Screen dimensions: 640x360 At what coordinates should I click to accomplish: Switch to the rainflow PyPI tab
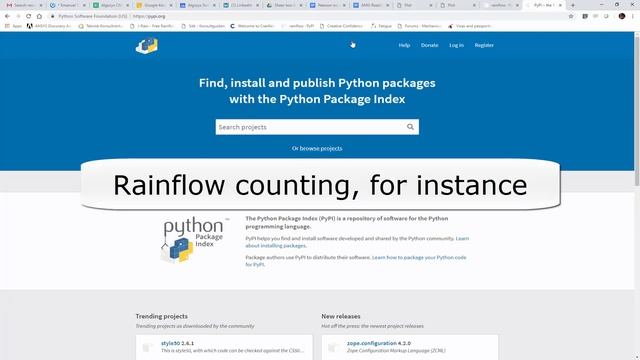pos(500,5)
